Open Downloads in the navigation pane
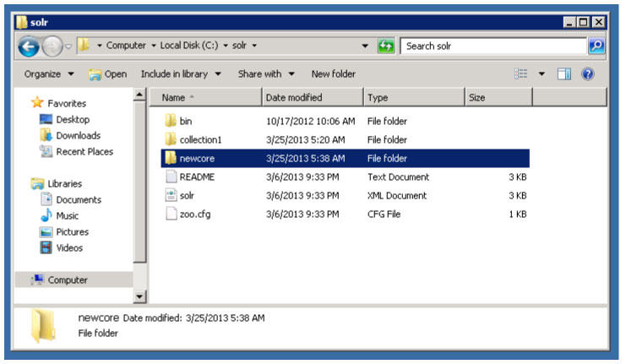626x364 pixels. coord(79,136)
